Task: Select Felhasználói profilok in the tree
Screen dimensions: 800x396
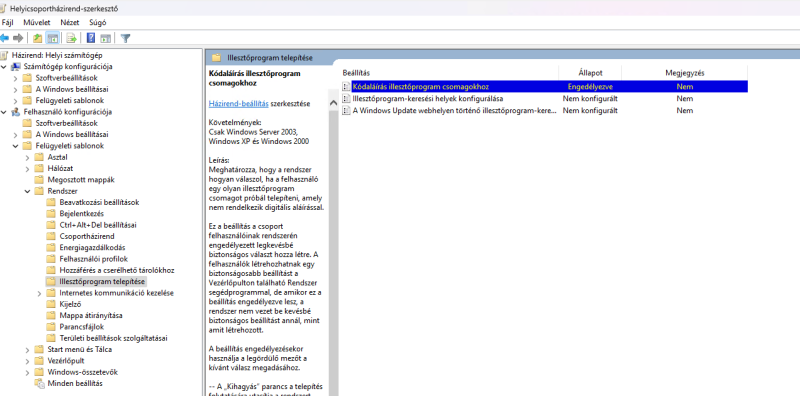Action: point(93,259)
